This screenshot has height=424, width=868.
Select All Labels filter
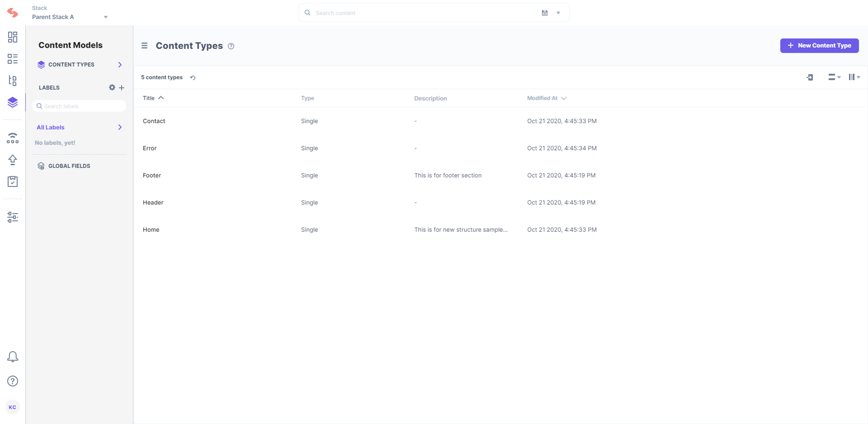(x=51, y=127)
